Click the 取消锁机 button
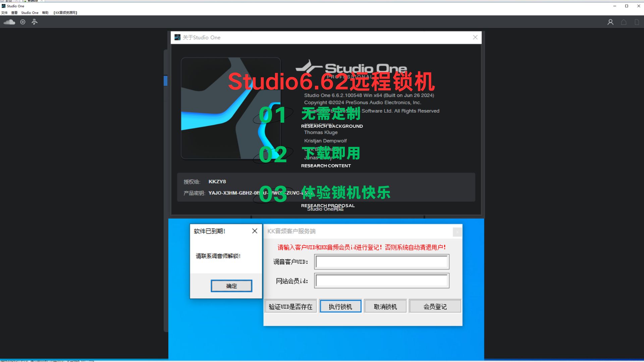 [385, 306]
